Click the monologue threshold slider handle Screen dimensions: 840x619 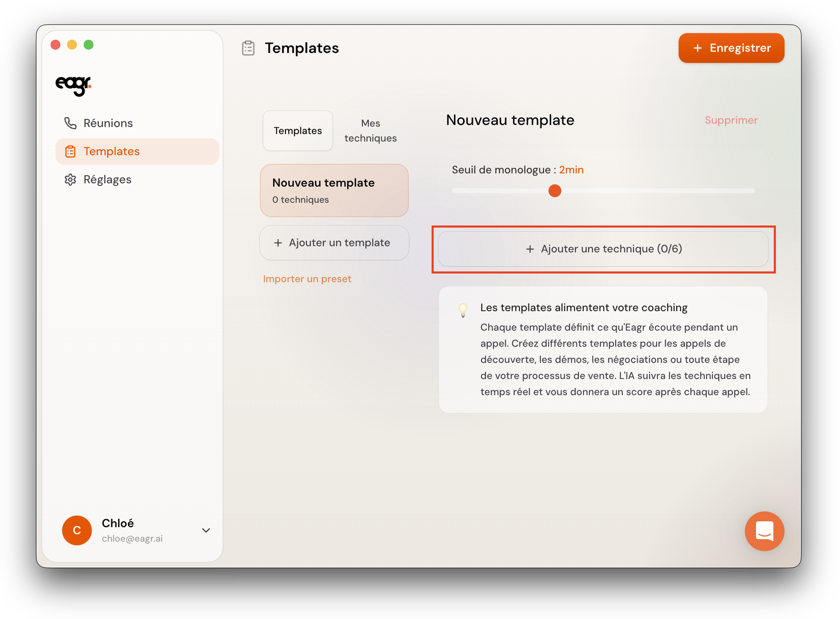(x=554, y=191)
